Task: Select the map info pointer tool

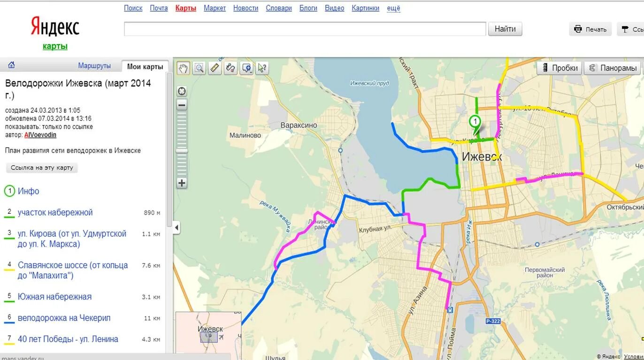Action: (262, 68)
